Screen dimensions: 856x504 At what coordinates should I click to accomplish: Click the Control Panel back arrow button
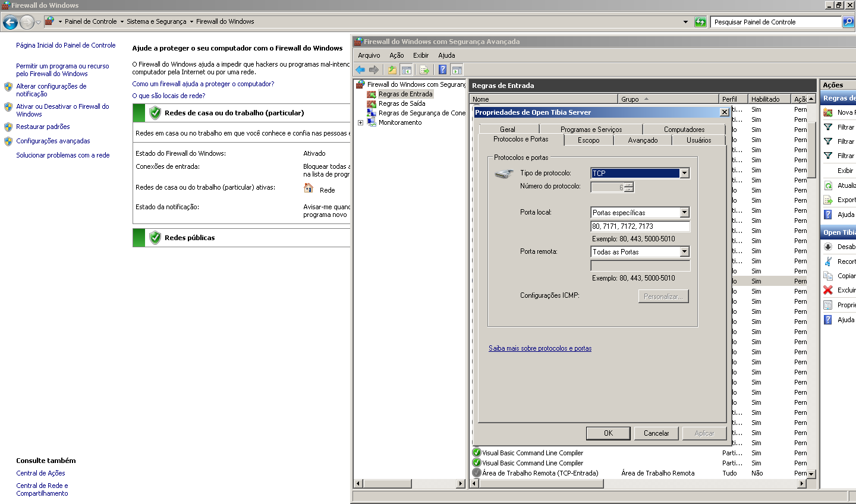(10, 23)
